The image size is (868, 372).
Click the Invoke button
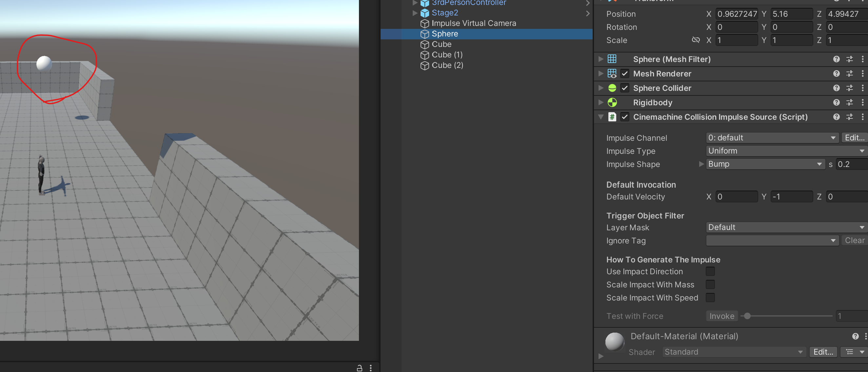721,316
